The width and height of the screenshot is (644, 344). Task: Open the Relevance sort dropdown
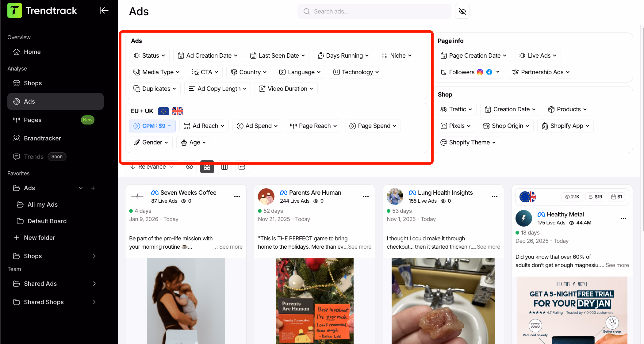(152, 167)
